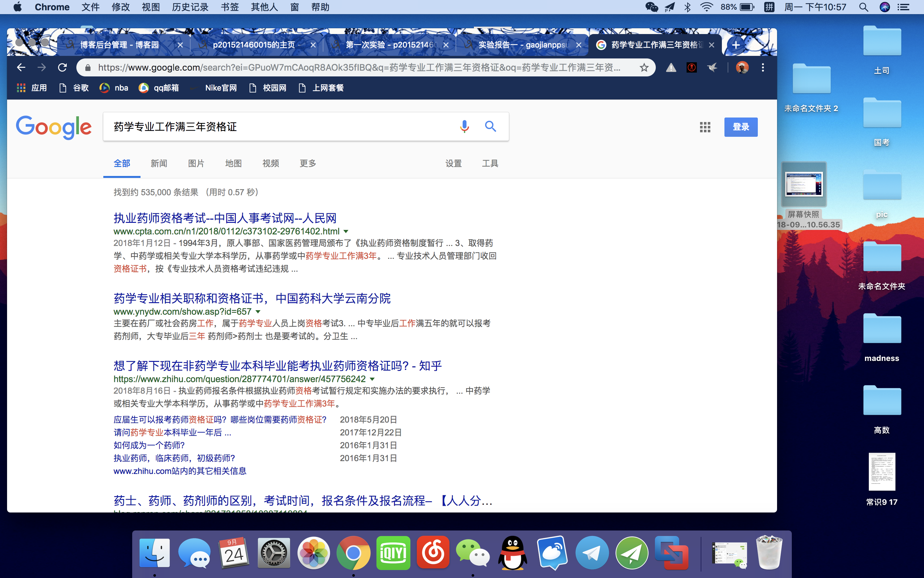
Task: Open Finder from the dock
Action: (154, 553)
